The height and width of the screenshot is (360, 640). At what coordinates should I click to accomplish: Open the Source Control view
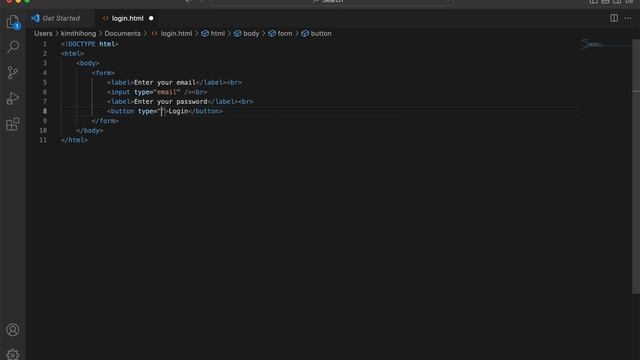13,72
